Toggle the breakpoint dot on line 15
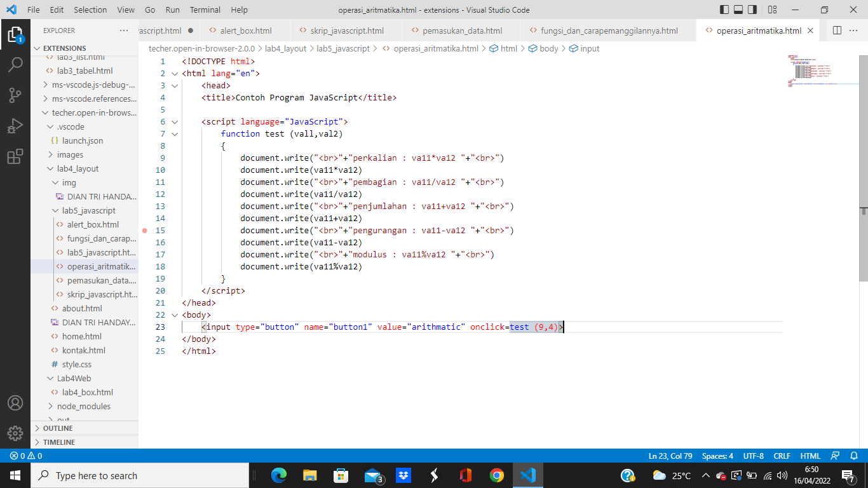Screen dimensions: 868x488 [x=146, y=230]
